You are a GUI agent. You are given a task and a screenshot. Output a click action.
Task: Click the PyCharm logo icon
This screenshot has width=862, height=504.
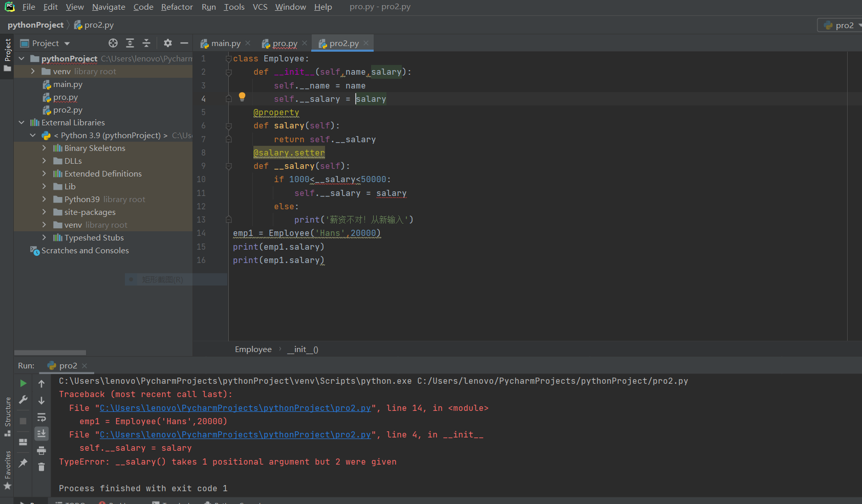9,7
